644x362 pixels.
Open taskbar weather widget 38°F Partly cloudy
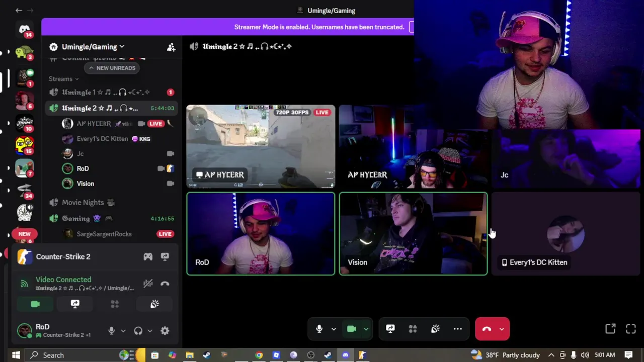tap(506, 355)
